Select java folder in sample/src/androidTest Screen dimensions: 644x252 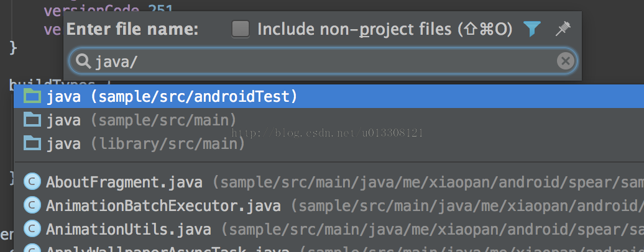click(x=172, y=96)
